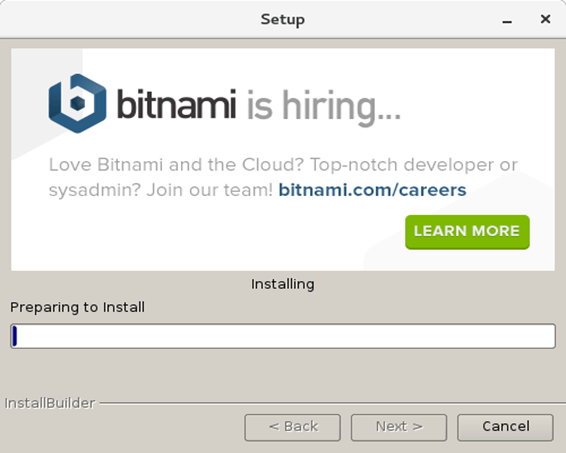
Task: Click the green LEARN MORE button
Action: [x=467, y=232]
